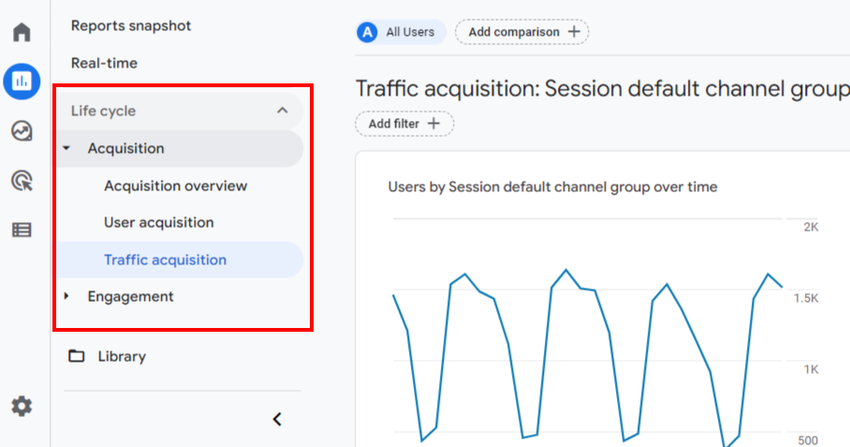
Task: Open the Reports bar chart icon
Action: click(22, 81)
